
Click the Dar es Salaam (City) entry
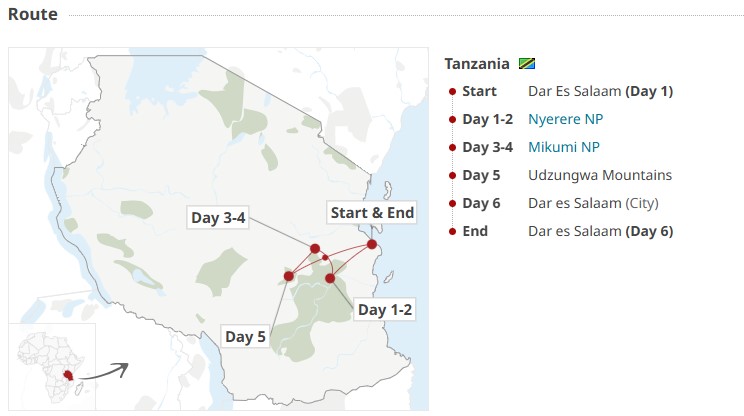pyautogui.click(x=591, y=203)
